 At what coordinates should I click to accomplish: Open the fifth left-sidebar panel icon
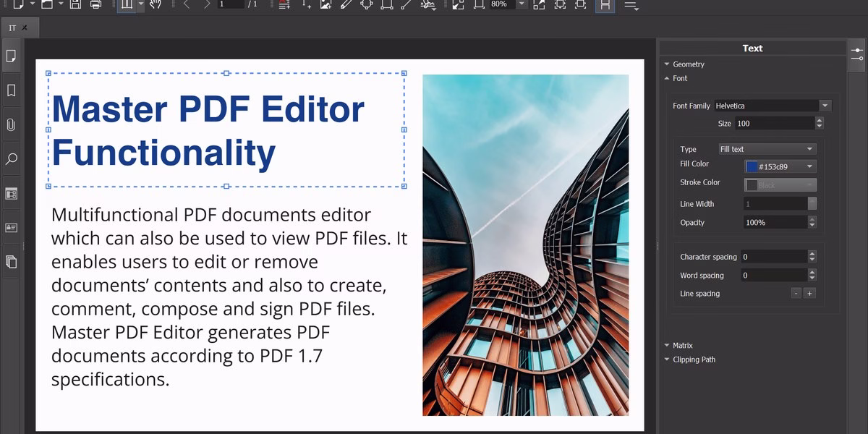click(x=11, y=193)
